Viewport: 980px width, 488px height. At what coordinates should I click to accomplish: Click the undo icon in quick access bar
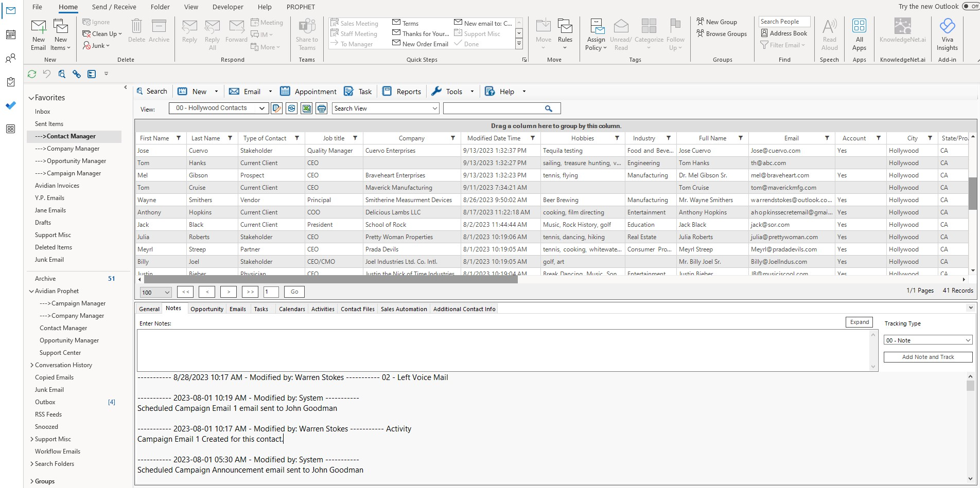pos(47,74)
